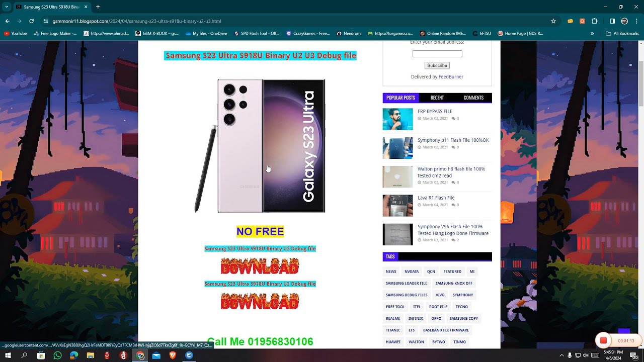Open WhatsApp from the taskbar

[57, 355]
